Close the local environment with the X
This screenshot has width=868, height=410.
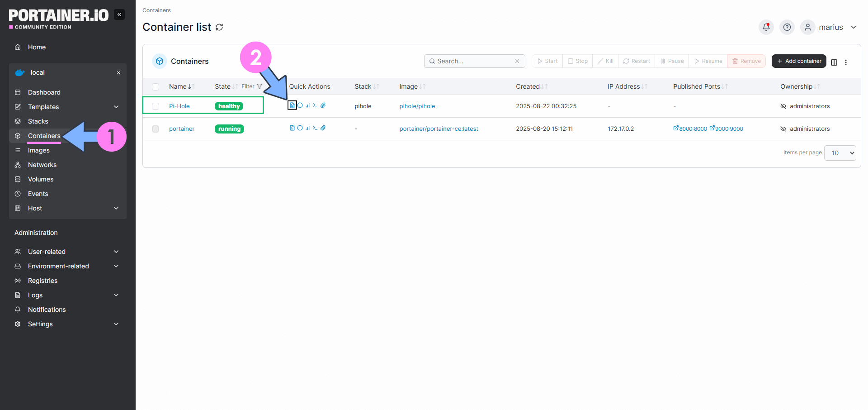click(118, 72)
